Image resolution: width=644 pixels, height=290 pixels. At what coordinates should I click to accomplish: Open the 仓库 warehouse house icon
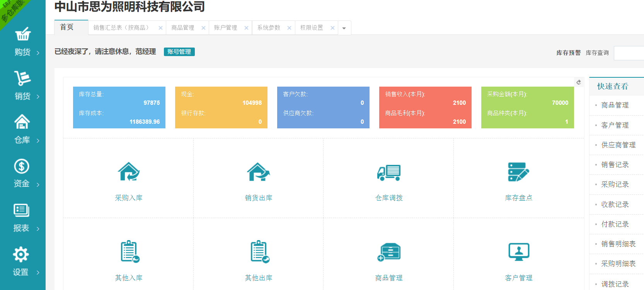pos(22,122)
